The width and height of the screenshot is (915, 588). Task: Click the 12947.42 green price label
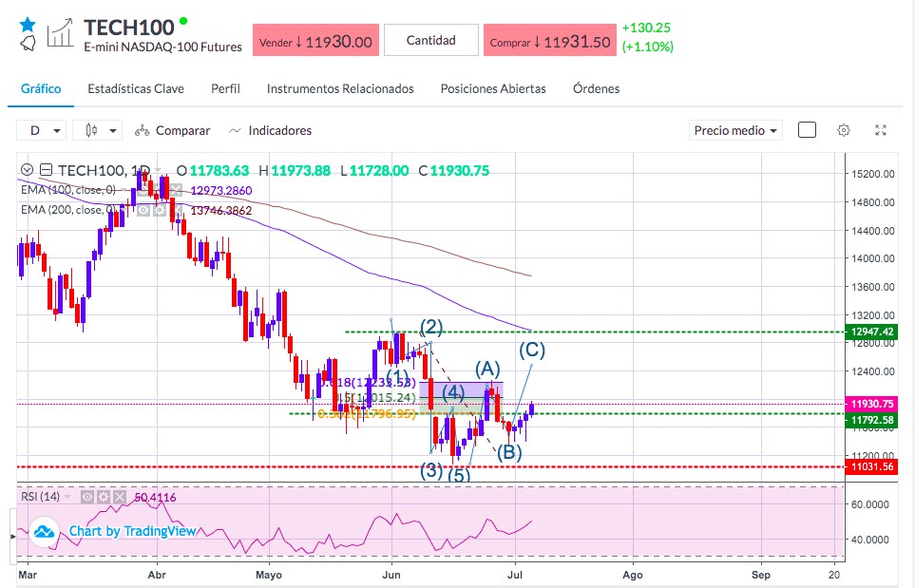point(872,332)
